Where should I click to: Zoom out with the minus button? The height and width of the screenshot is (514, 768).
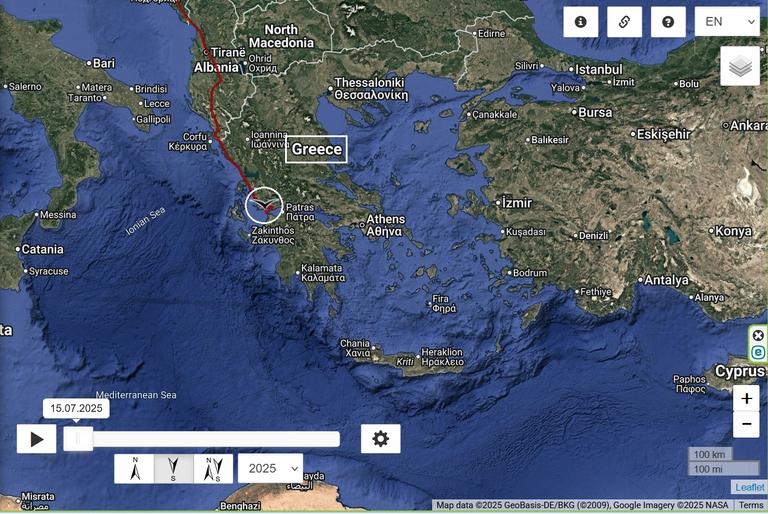tap(746, 424)
